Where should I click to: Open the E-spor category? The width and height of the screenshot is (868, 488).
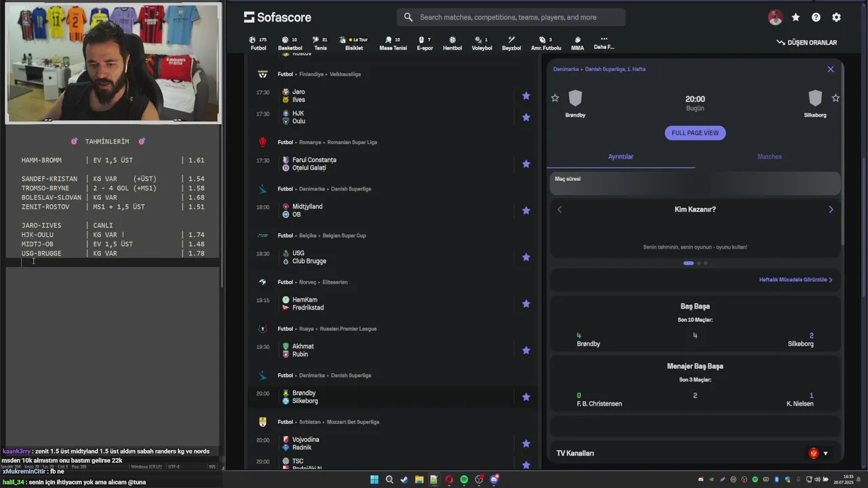425,43
